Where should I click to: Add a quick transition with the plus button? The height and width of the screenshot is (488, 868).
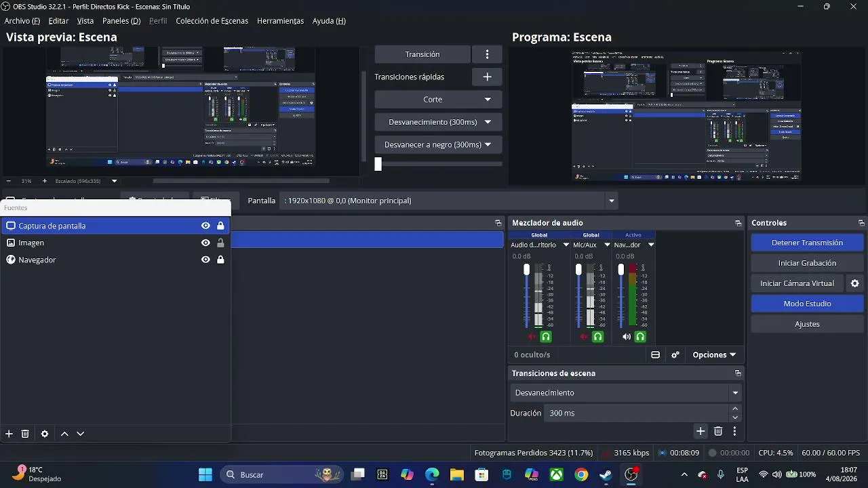487,77
